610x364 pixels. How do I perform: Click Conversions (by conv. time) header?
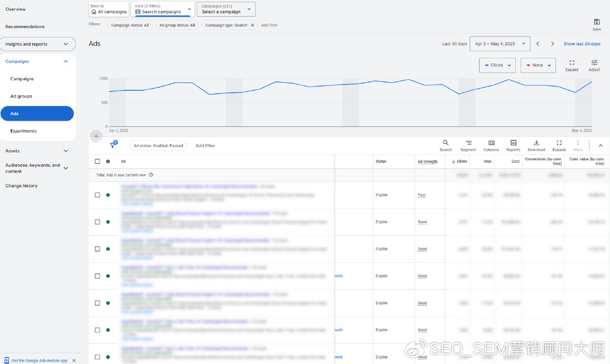click(543, 161)
